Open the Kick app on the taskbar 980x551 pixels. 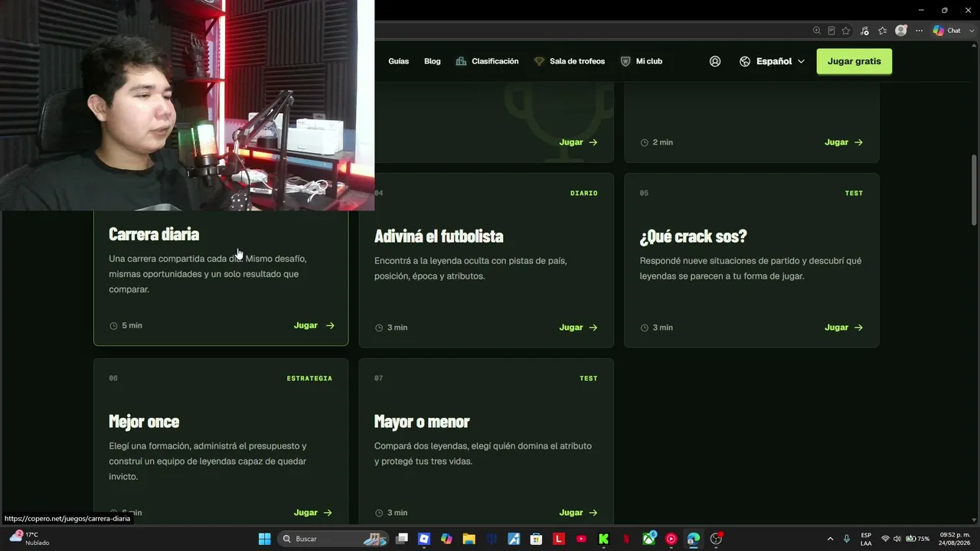(603, 539)
